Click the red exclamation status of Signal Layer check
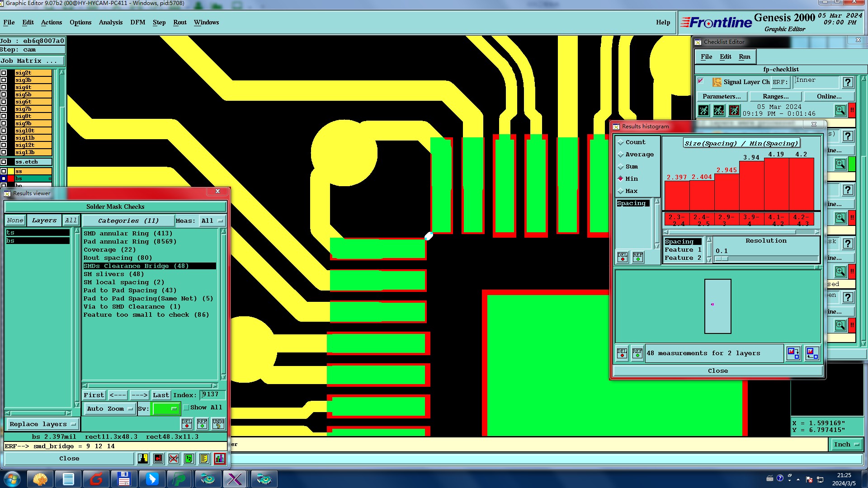Image resolution: width=868 pixels, height=488 pixels. coord(852,110)
